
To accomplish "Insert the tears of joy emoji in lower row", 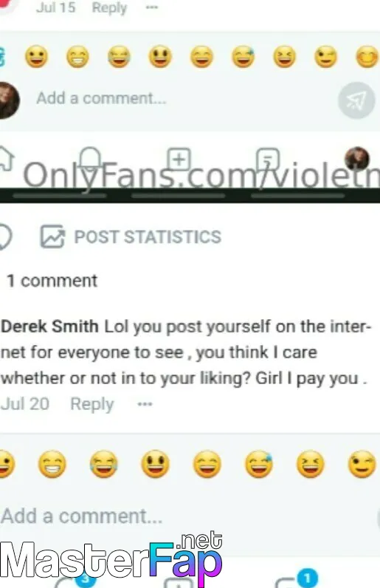I will click(x=103, y=464).
